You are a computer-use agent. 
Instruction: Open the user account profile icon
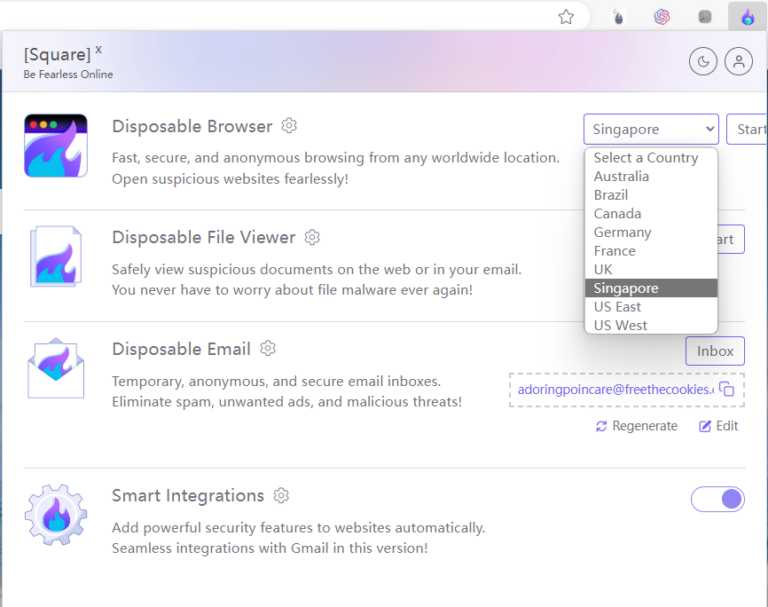(x=739, y=62)
